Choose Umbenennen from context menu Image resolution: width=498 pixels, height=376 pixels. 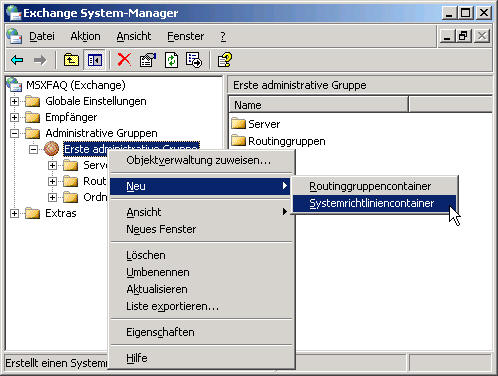[x=201, y=272]
